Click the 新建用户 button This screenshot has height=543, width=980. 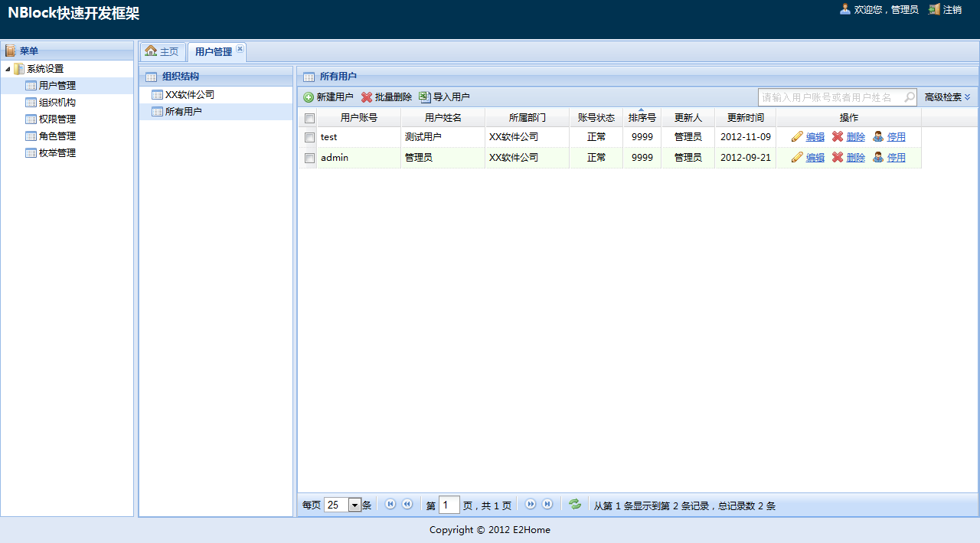[x=328, y=97]
